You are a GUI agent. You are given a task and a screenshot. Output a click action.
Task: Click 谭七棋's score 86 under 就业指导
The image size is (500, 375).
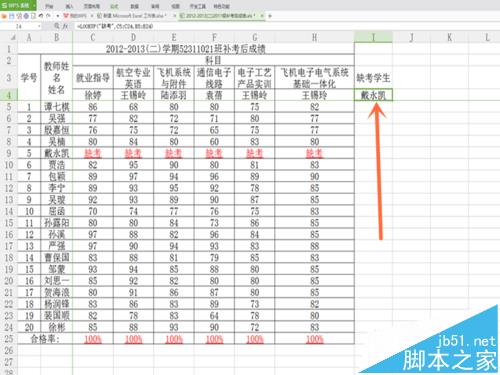pos(93,107)
